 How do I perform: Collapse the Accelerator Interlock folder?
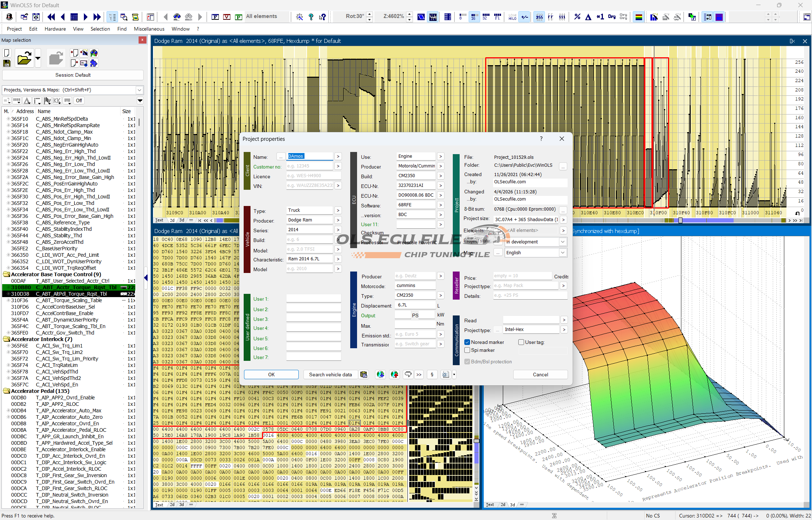coord(6,339)
